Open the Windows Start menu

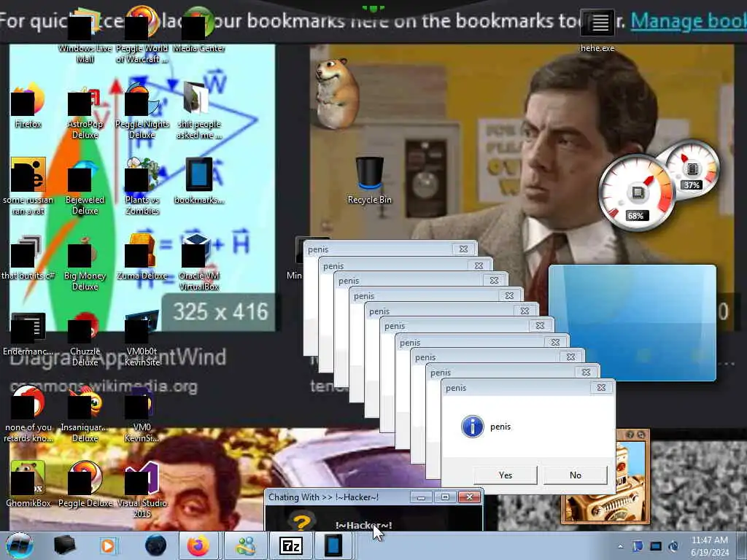(20, 545)
